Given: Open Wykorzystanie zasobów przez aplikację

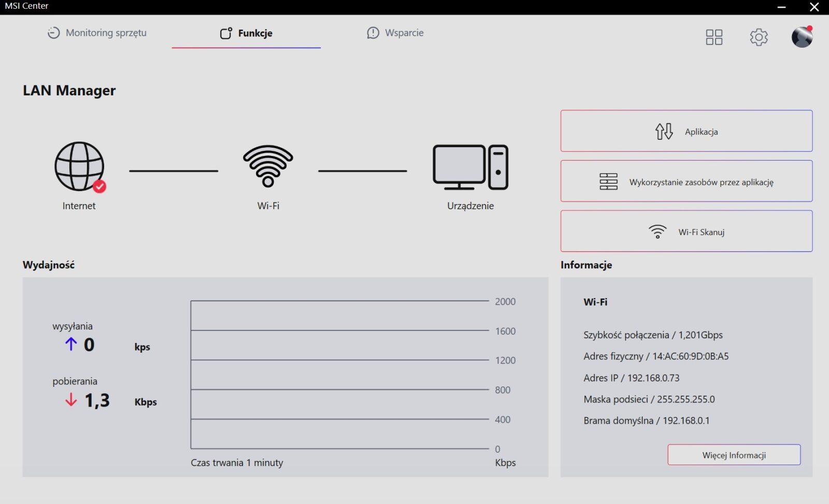Looking at the screenshot, I should 686,181.
